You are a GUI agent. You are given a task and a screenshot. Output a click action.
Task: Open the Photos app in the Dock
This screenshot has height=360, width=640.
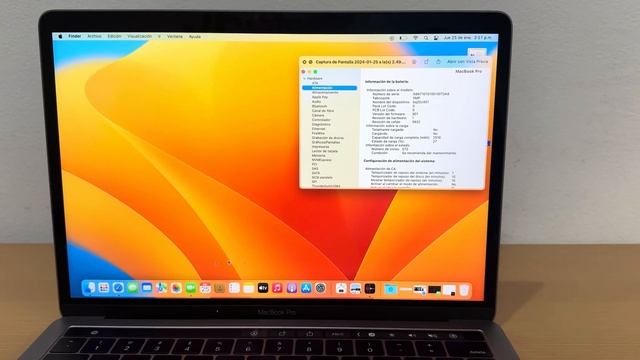[x=176, y=288]
